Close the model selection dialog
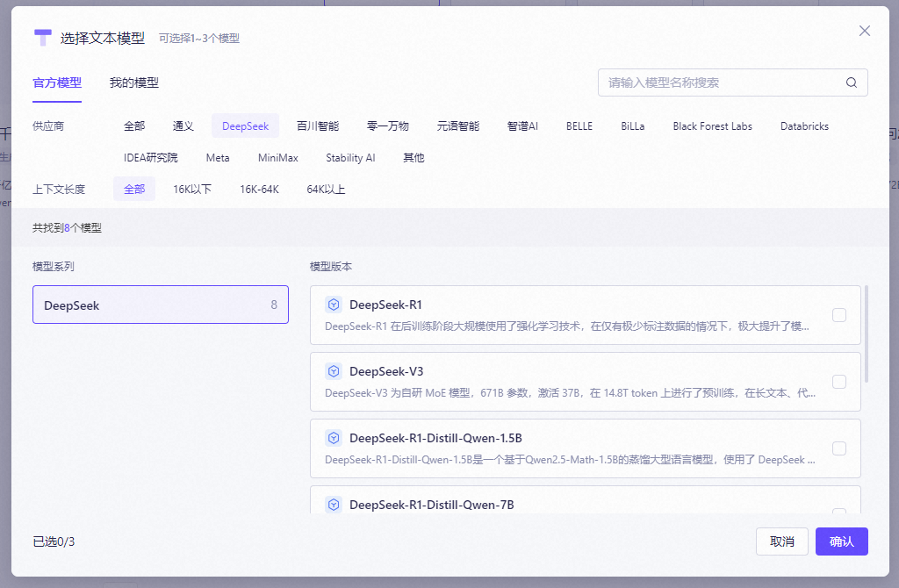The image size is (899, 588). (x=865, y=31)
